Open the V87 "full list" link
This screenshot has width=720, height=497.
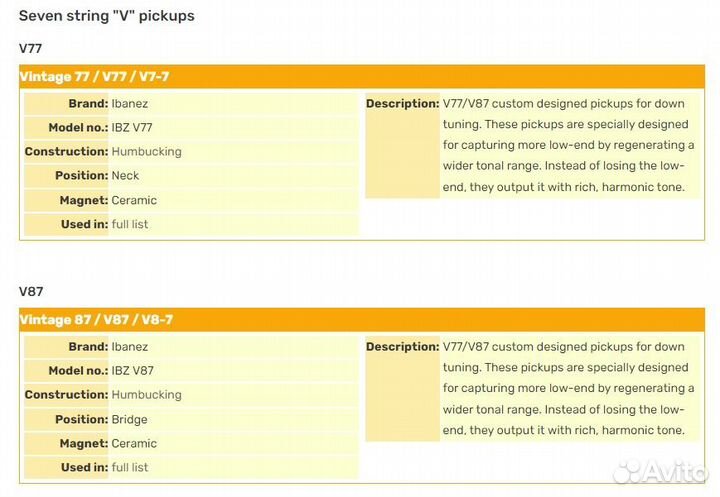click(x=130, y=467)
